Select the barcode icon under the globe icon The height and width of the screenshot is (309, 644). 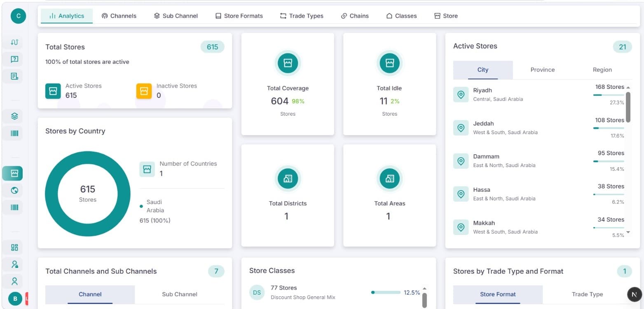(x=14, y=207)
